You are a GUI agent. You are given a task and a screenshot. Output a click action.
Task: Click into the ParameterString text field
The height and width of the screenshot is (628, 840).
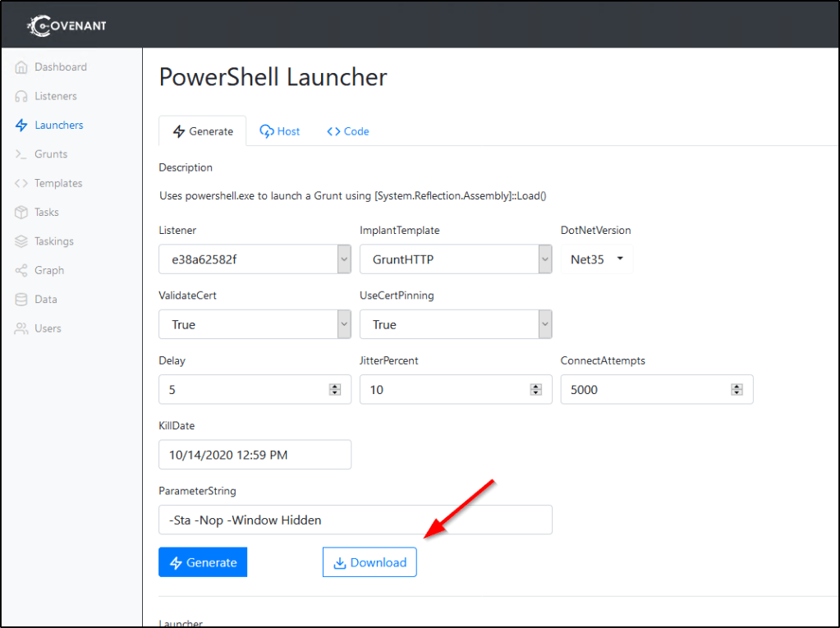(x=355, y=520)
